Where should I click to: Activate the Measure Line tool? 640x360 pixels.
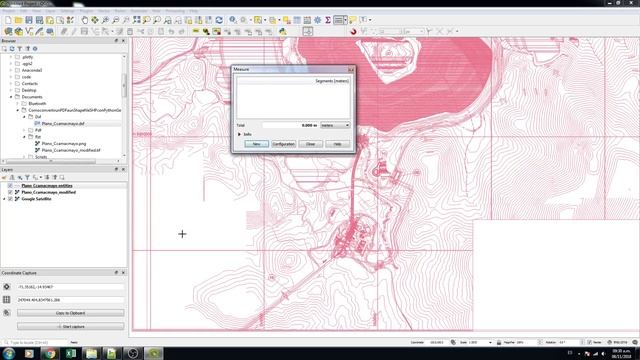click(338, 20)
